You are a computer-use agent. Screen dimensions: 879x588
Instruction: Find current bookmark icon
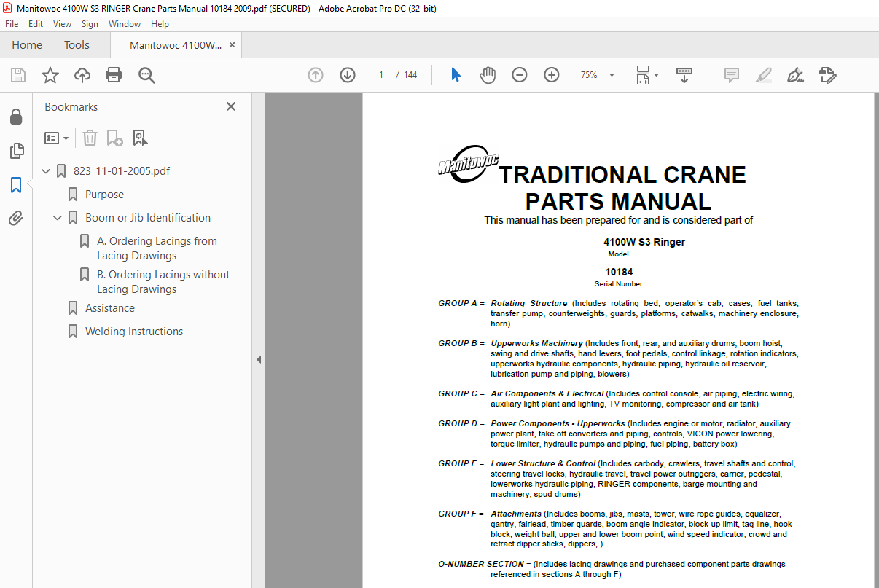pyautogui.click(x=140, y=138)
